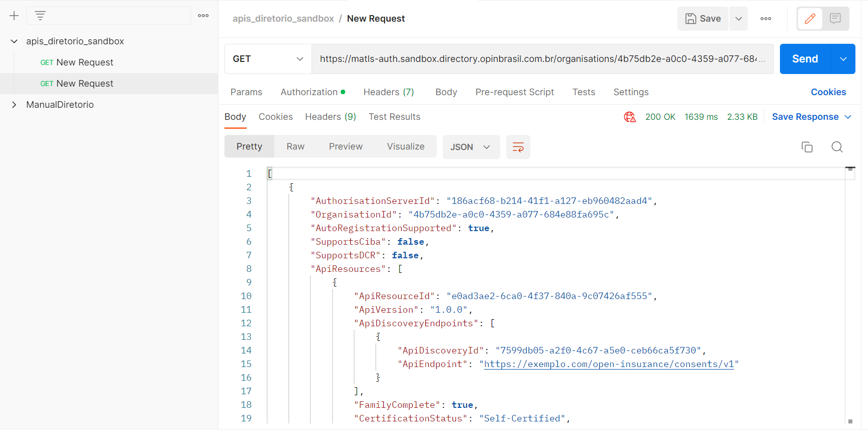The height and width of the screenshot is (431, 868).
Task: Select the response Headers (9) tab
Action: pyautogui.click(x=331, y=117)
